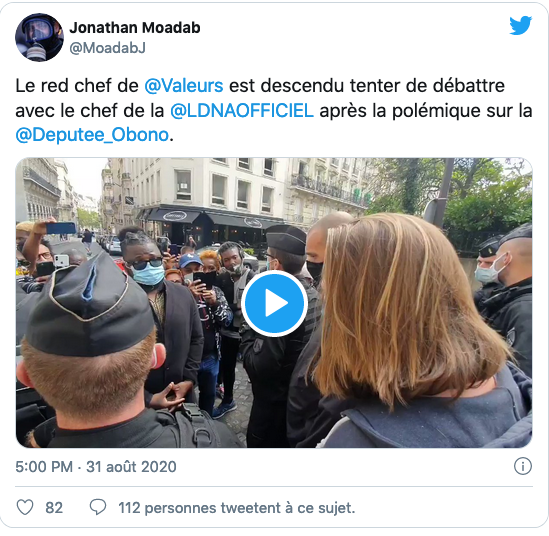Open Jonathan Moadab's profile avatar
549x536 pixels.
(39, 37)
